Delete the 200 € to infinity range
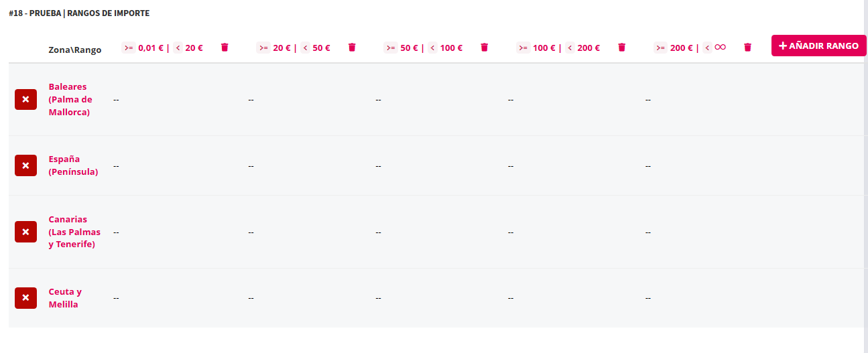 pyautogui.click(x=748, y=48)
